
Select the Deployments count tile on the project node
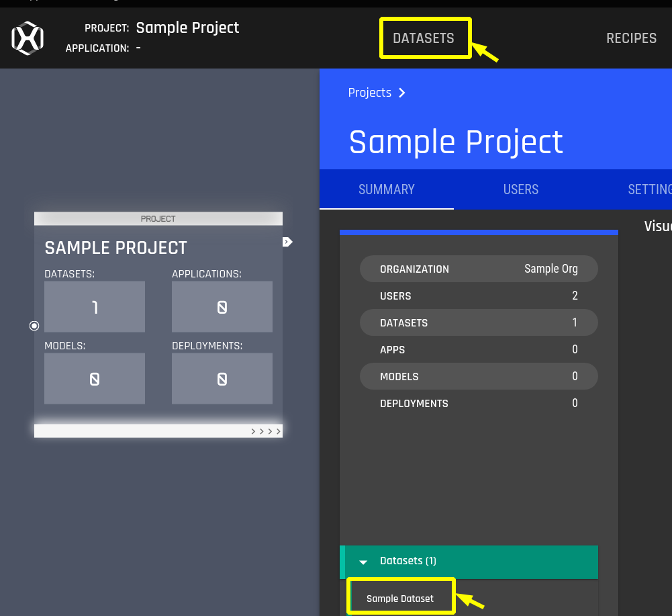point(222,378)
